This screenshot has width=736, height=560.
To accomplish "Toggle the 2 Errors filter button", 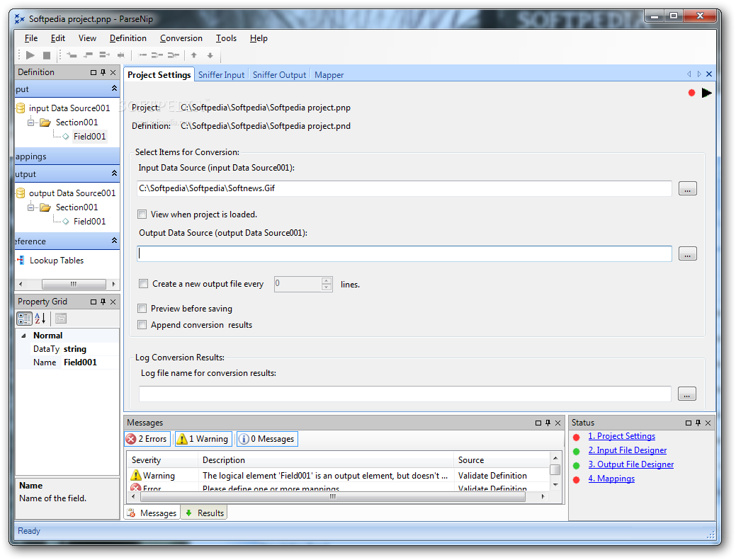I will [147, 438].
